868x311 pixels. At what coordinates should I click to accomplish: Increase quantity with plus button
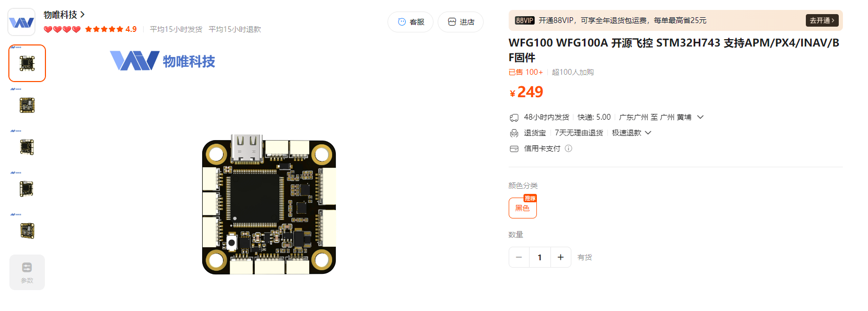[x=560, y=257]
